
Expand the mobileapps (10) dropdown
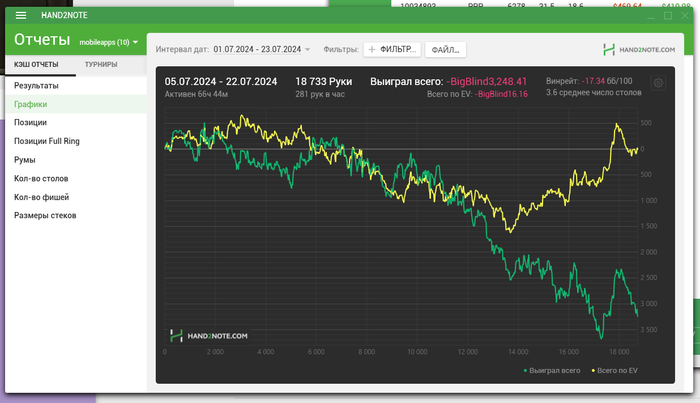(108, 42)
